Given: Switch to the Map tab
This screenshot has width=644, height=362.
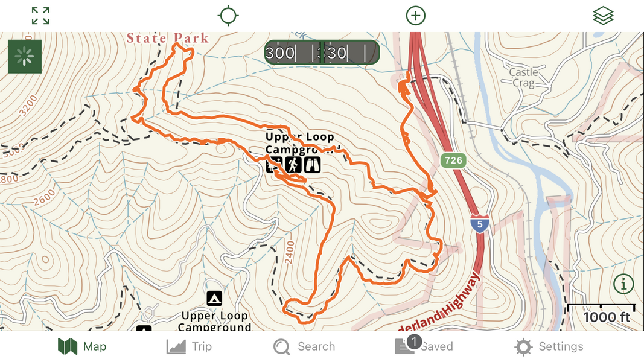Looking at the screenshot, I should pyautogui.click(x=82, y=346).
